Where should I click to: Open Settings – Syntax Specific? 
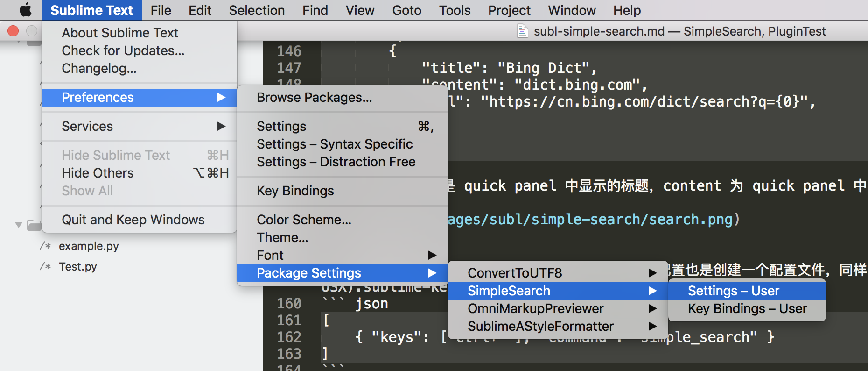pos(343,144)
